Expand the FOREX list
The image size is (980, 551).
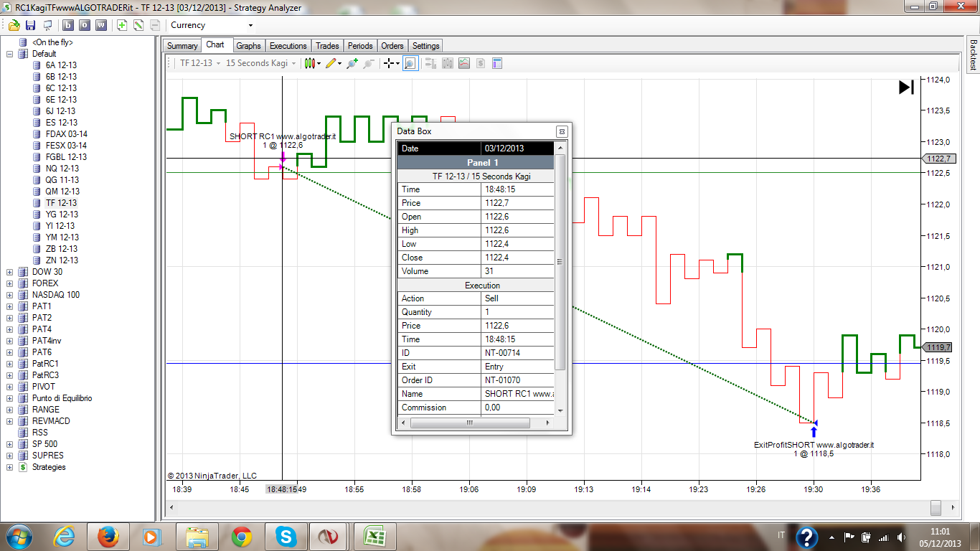(x=10, y=283)
